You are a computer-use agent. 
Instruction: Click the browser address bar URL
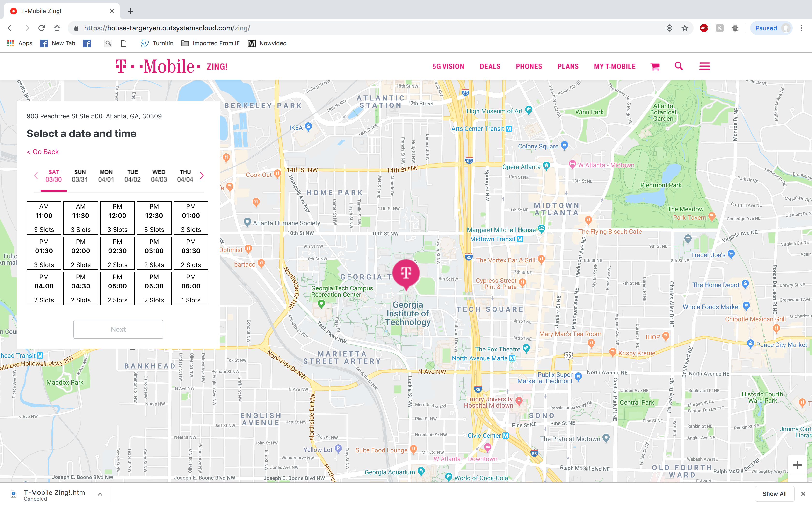click(x=167, y=28)
